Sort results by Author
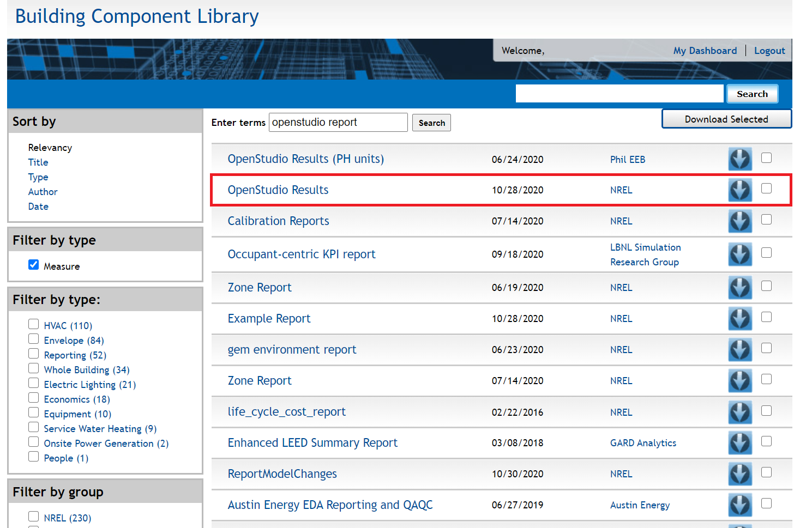Viewport: 812px width, 528px height. pyautogui.click(x=43, y=192)
